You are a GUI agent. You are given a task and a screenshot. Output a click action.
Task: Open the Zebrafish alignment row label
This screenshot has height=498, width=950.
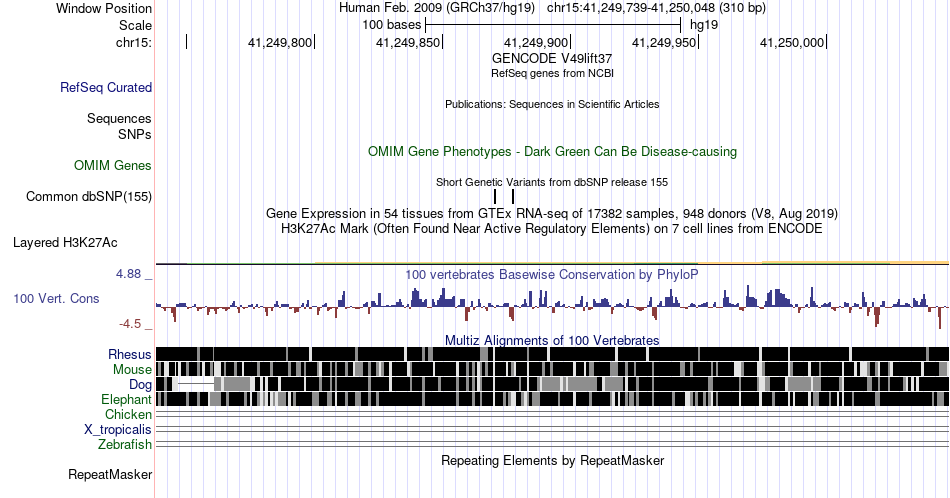tap(125, 444)
